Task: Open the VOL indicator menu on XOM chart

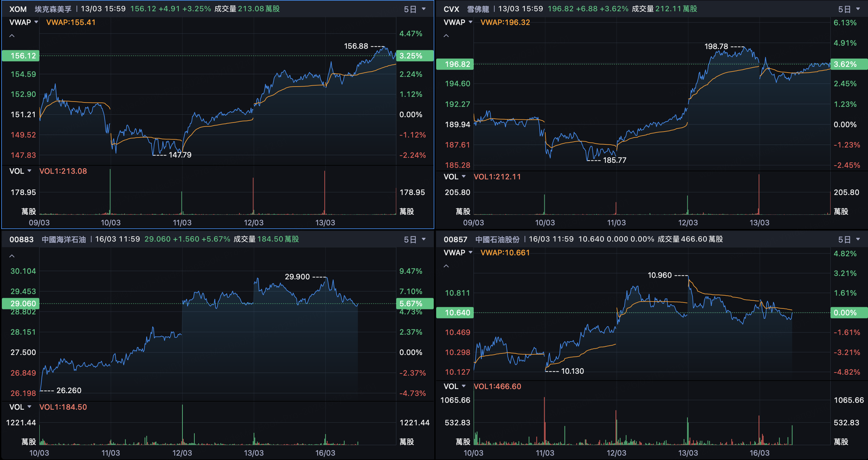Action: pyautogui.click(x=20, y=171)
